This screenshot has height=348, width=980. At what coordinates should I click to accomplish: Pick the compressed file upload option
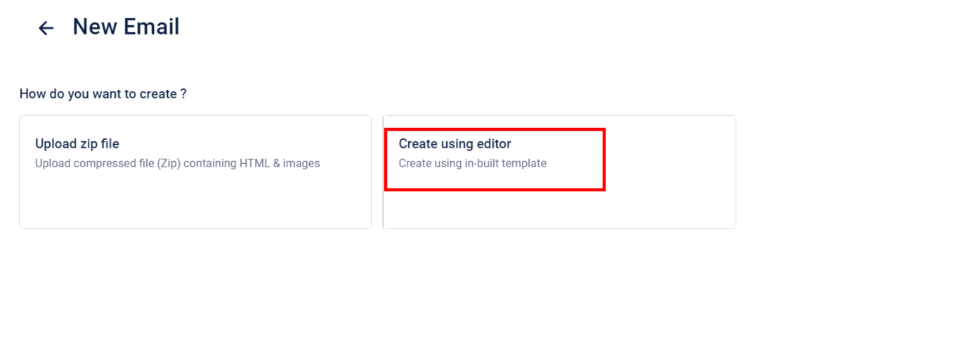pos(195,172)
